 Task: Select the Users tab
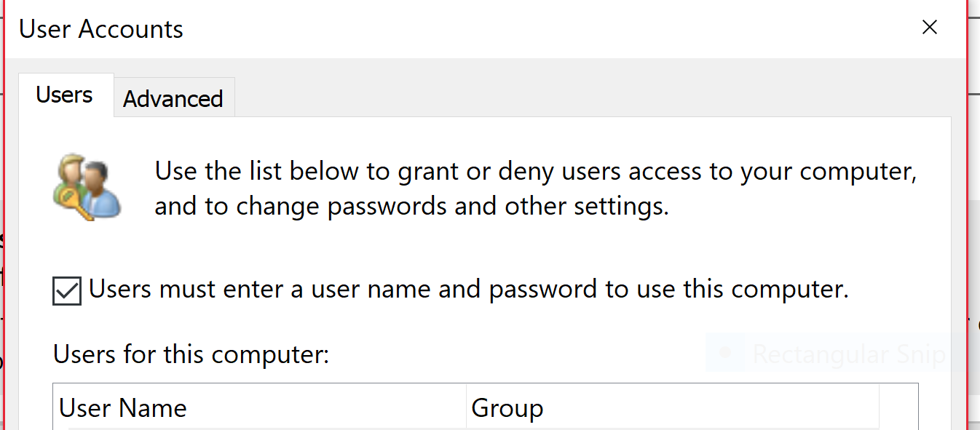click(x=64, y=95)
